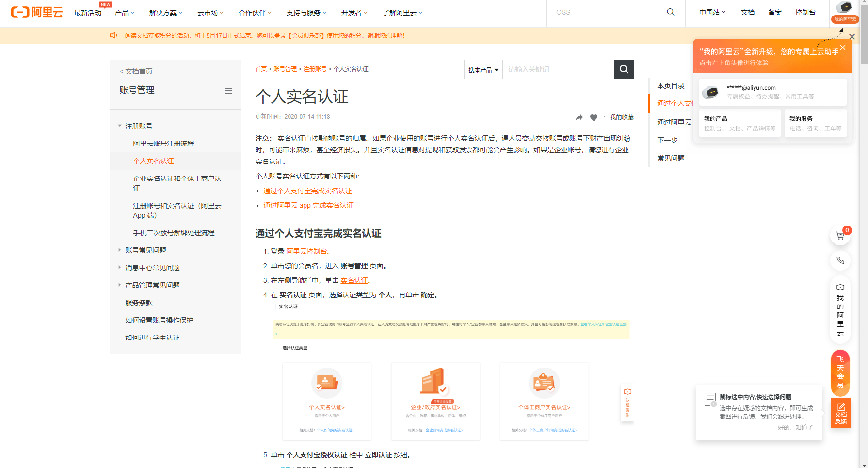Click the avatar in the account popup card
Screen dimensions: 868x468
(711, 92)
